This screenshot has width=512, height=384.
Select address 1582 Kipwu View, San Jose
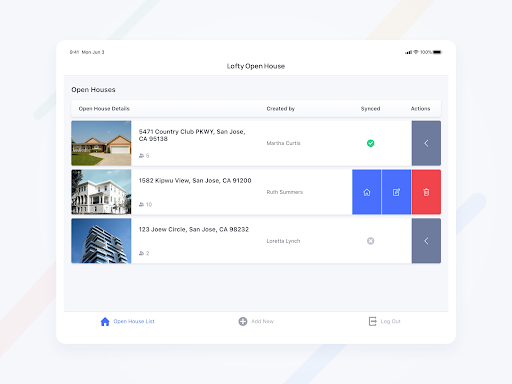(195, 180)
